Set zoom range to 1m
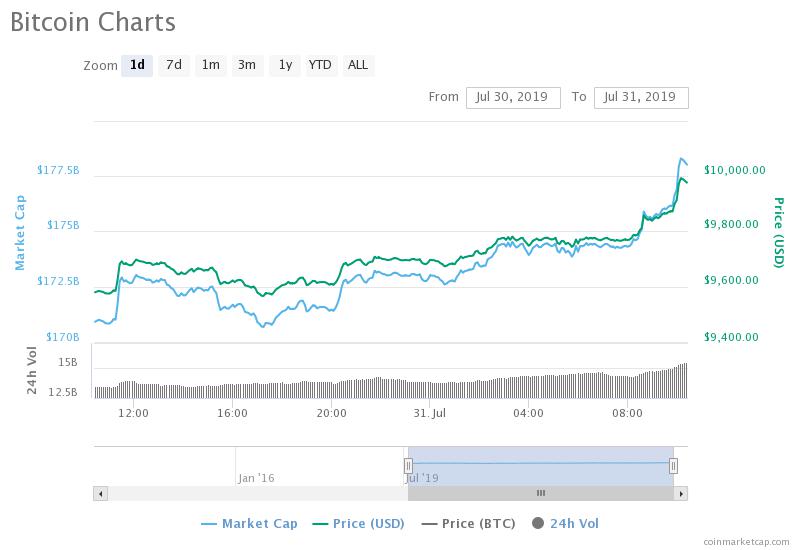The width and height of the screenshot is (800, 550). pos(210,65)
